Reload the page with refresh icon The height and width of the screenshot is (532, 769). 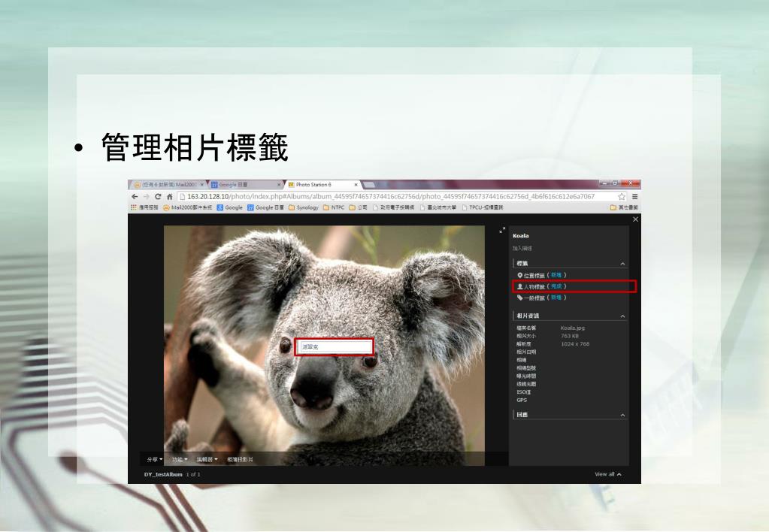[158, 197]
